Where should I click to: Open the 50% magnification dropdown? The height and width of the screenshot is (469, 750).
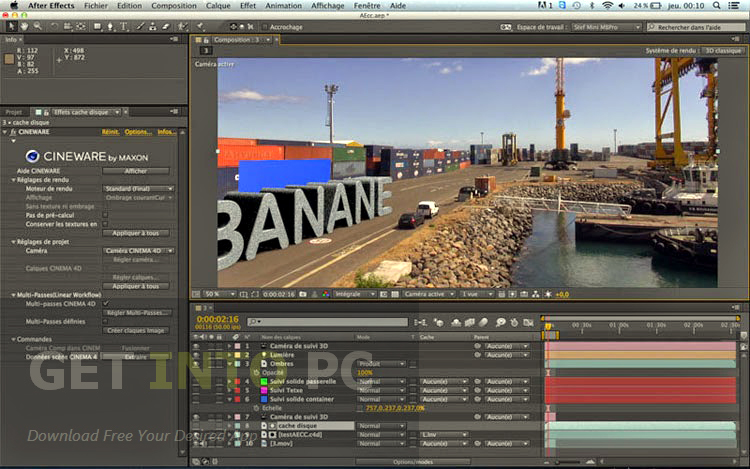click(220, 294)
